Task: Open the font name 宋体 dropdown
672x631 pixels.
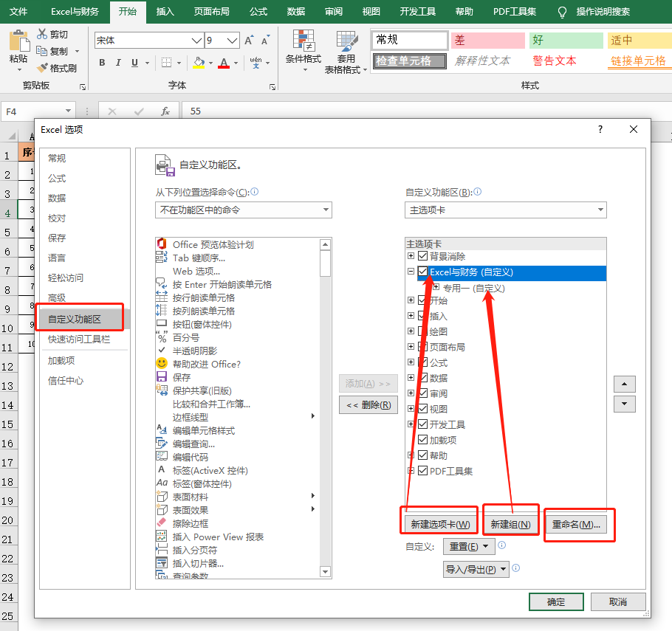Action: pyautogui.click(x=196, y=41)
